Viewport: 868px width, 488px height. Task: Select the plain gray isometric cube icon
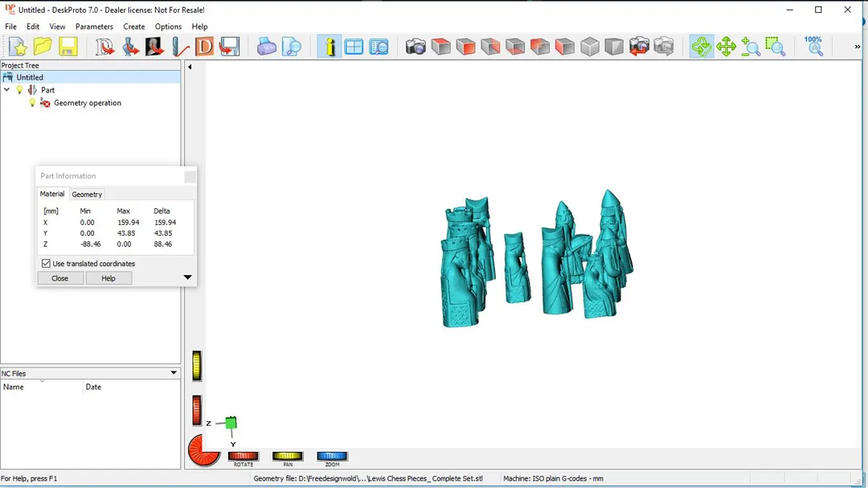pyautogui.click(x=590, y=47)
